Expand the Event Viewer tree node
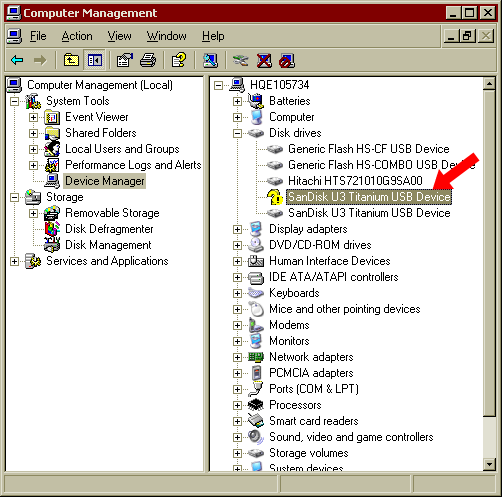 [33, 117]
